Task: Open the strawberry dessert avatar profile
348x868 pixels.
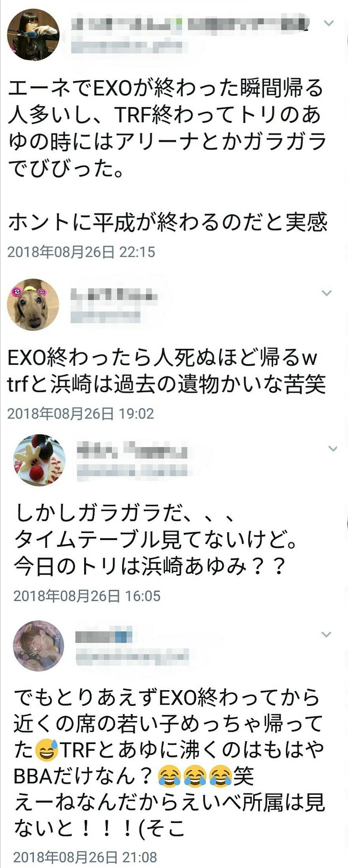Action: point(39,460)
